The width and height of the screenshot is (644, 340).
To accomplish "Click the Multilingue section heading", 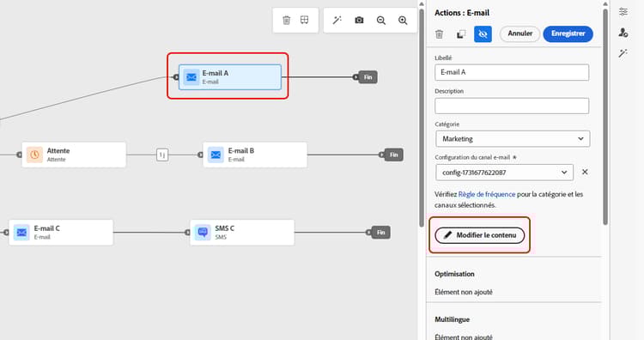I will pos(452,319).
